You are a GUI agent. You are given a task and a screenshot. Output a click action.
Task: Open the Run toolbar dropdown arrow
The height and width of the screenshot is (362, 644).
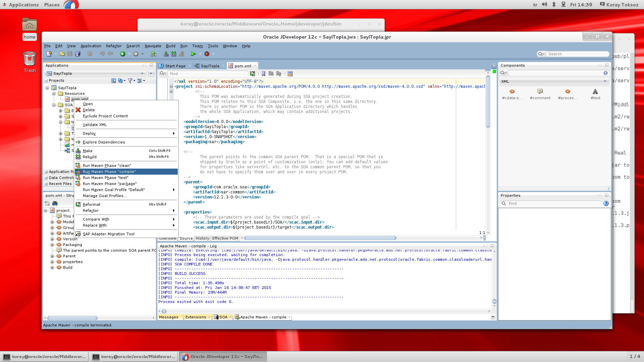click(200, 54)
